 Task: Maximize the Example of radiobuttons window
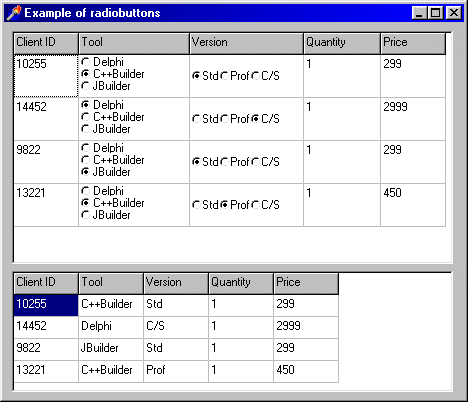tap(435, 13)
